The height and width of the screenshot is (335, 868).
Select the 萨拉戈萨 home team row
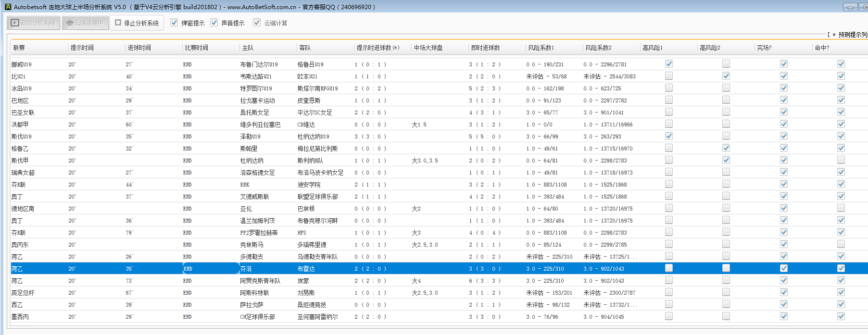coord(252,305)
